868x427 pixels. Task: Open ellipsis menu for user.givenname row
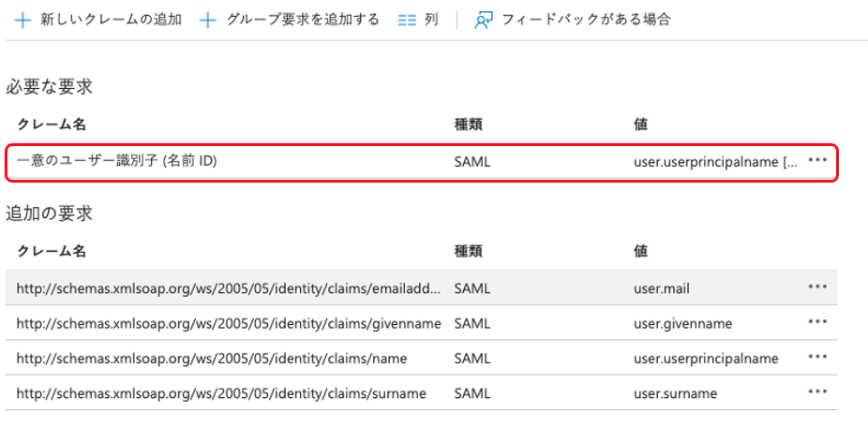pos(817,322)
